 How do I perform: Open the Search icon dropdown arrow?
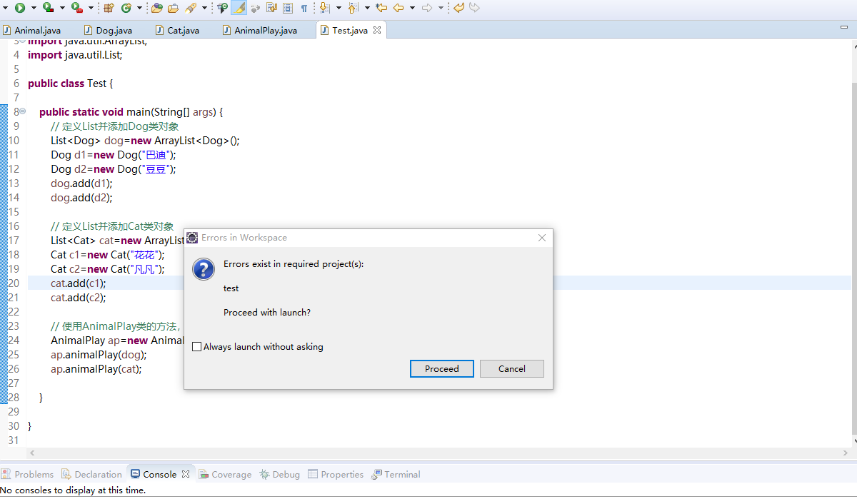point(204,8)
